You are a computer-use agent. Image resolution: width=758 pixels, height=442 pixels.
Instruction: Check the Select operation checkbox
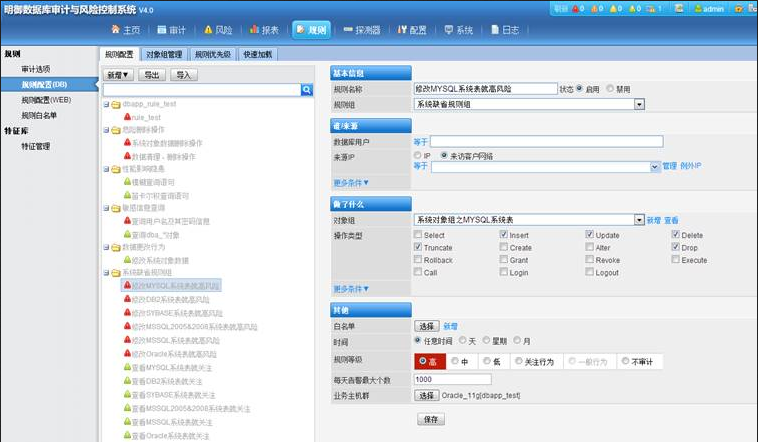coord(418,235)
